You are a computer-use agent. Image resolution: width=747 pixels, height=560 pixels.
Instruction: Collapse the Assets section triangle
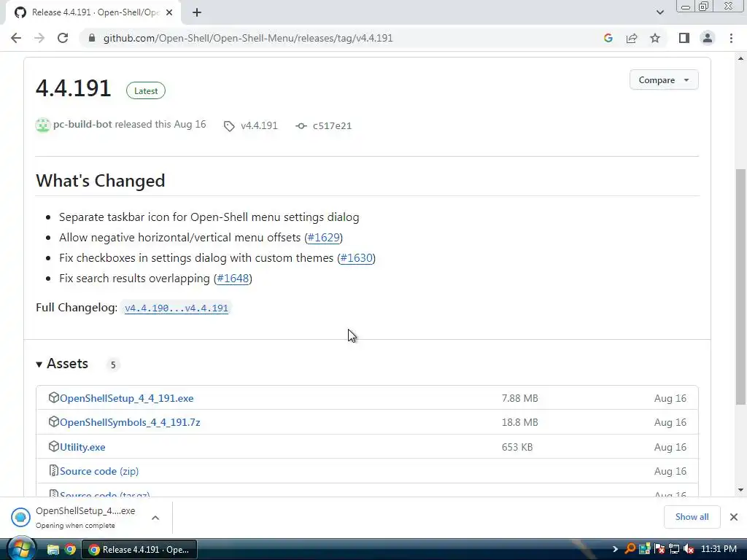pyautogui.click(x=39, y=365)
